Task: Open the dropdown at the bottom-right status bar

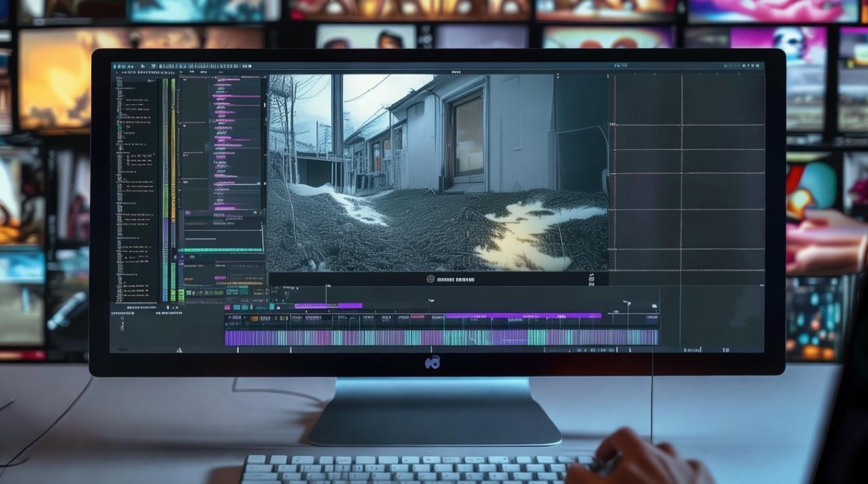Action: [x=692, y=350]
